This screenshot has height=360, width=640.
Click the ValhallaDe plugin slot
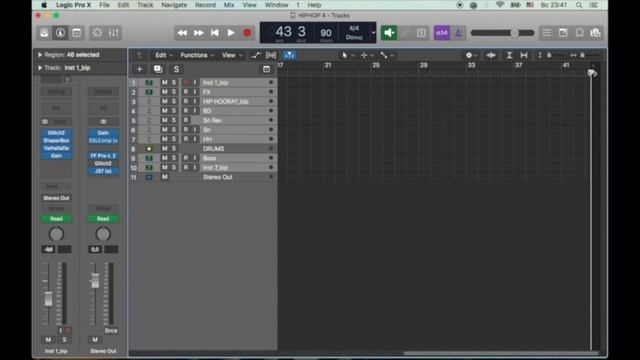coord(56,148)
